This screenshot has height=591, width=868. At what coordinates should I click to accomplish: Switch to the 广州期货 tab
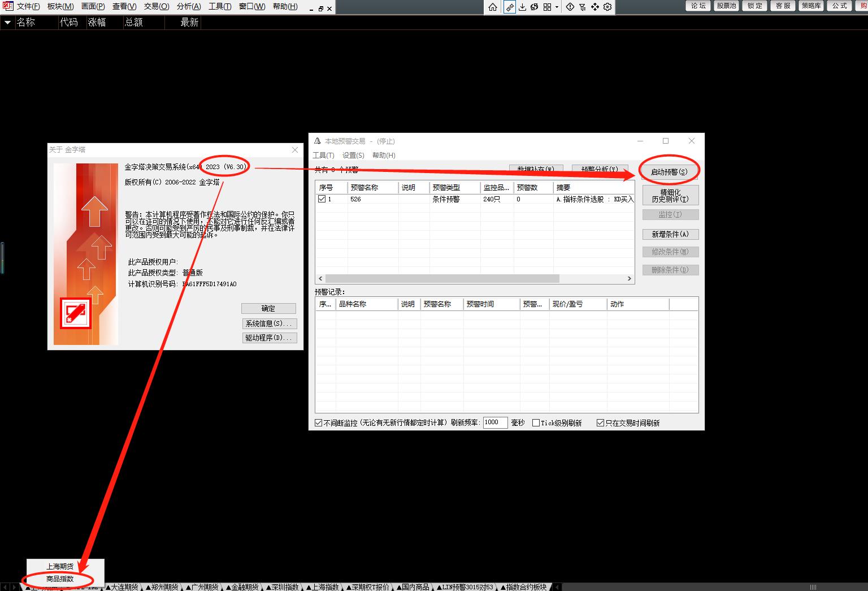[202, 587]
